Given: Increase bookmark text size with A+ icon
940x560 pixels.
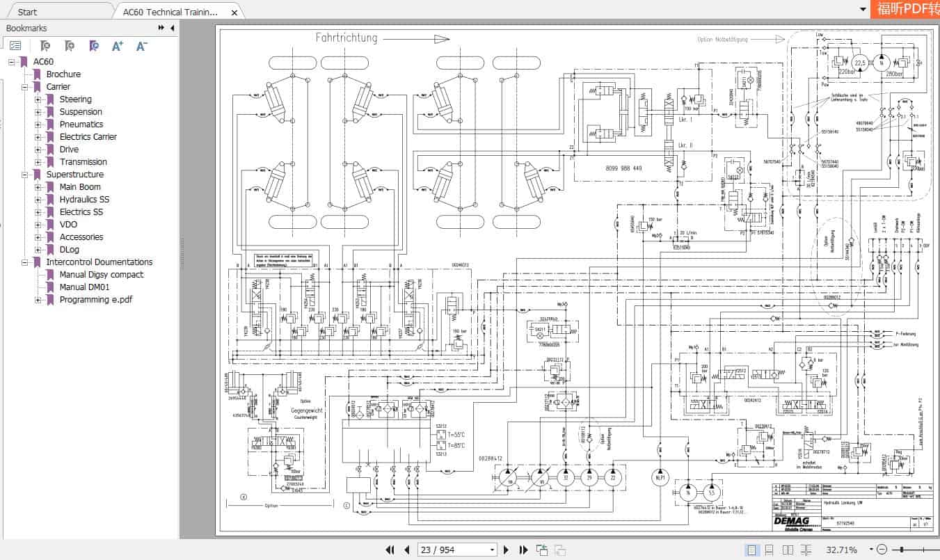Looking at the screenshot, I should pos(117,46).
